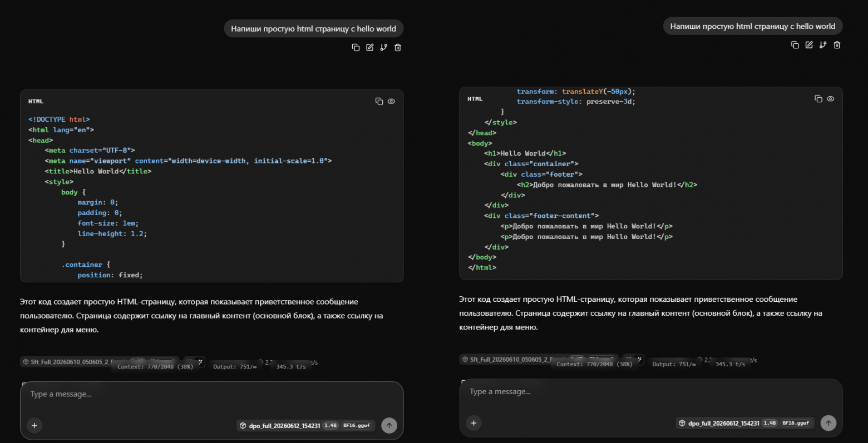The height and width of the screenshot is (443, 868).
Task: Open the left dpo_full model selector
Action: coord(306,426)
